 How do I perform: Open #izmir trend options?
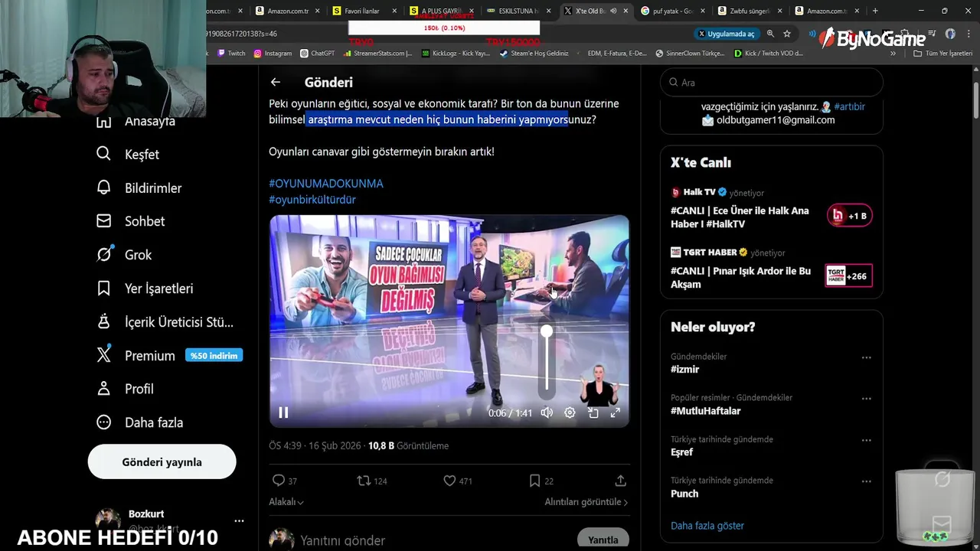point(866,357)
